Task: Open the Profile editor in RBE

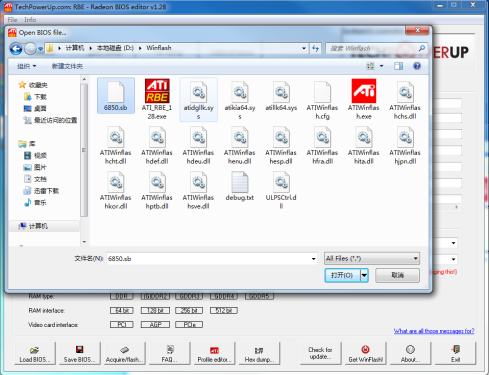Action: (x=214, y=353)
